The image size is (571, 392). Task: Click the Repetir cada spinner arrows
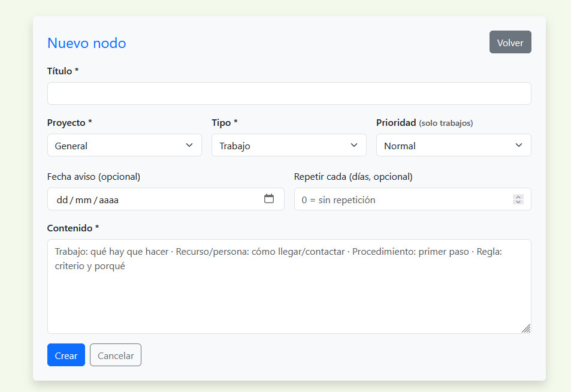[518, 199]
